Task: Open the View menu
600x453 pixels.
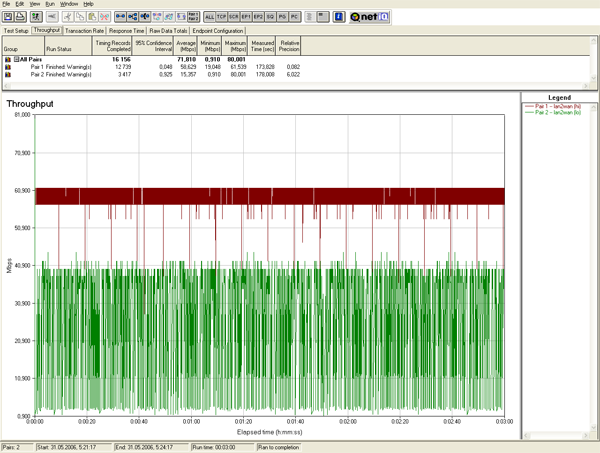Action: pyautogui.click(x=35, y=4)
